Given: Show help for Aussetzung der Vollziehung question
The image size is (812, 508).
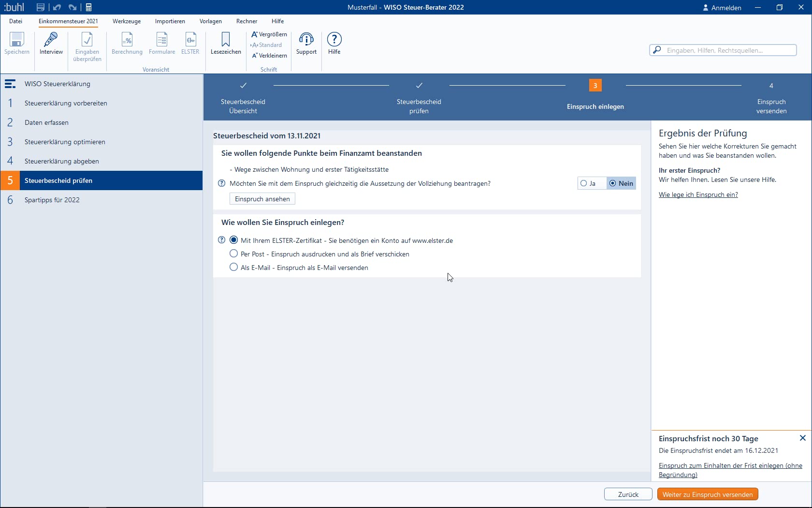Looking at the screenshot, I should coord(222,183).
